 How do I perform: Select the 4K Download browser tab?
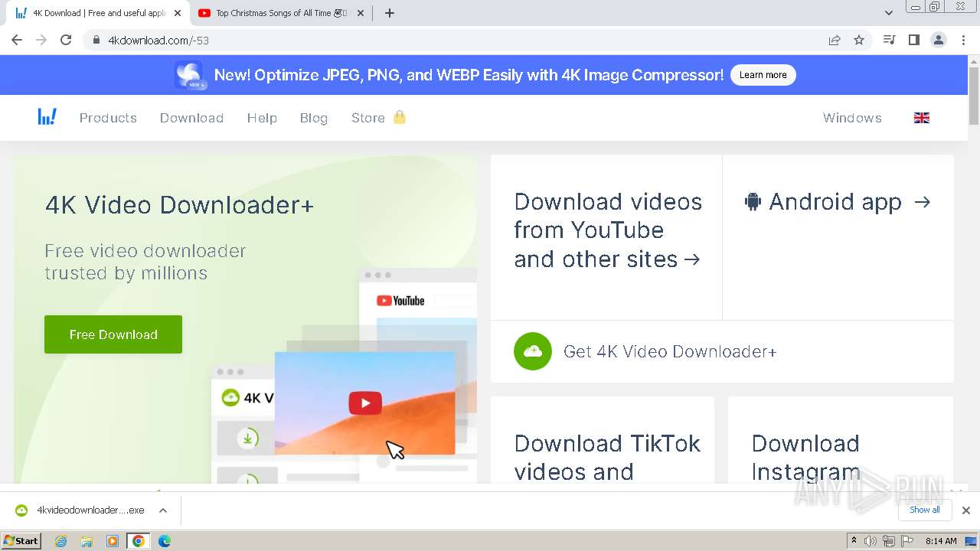[x=98, y=13]
